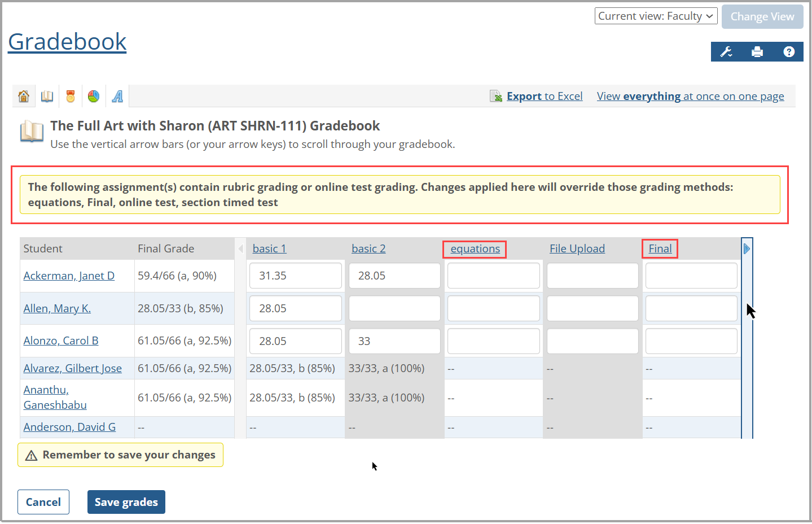The image size is (812, 524).
Task: Click the blue right arrow to scroll columns
Action: coord(747,248)
